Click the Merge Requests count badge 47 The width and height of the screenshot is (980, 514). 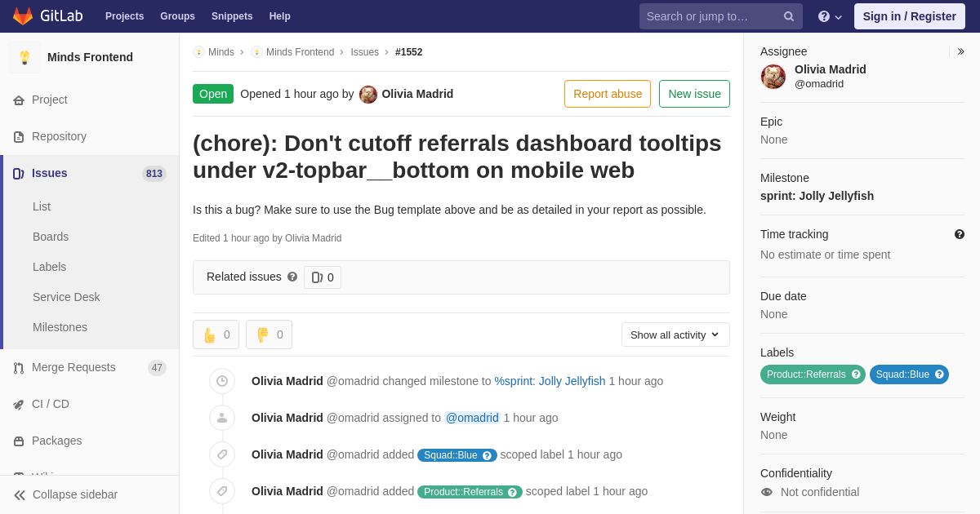point(157,368)
